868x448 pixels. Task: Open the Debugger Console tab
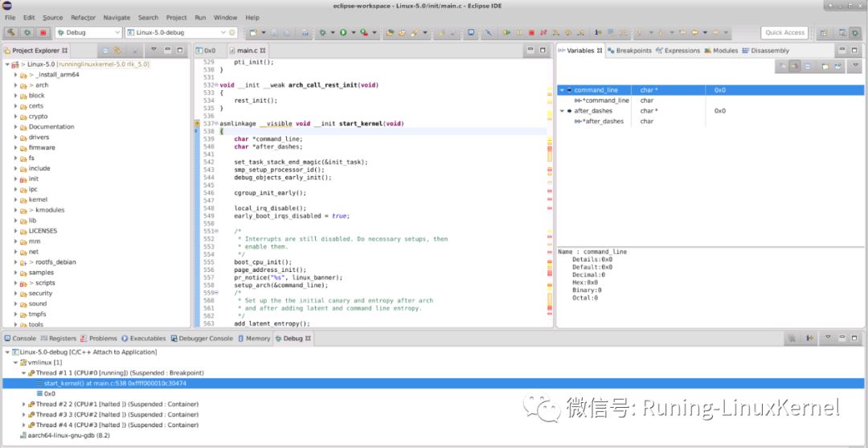click(x=202, y=339)
